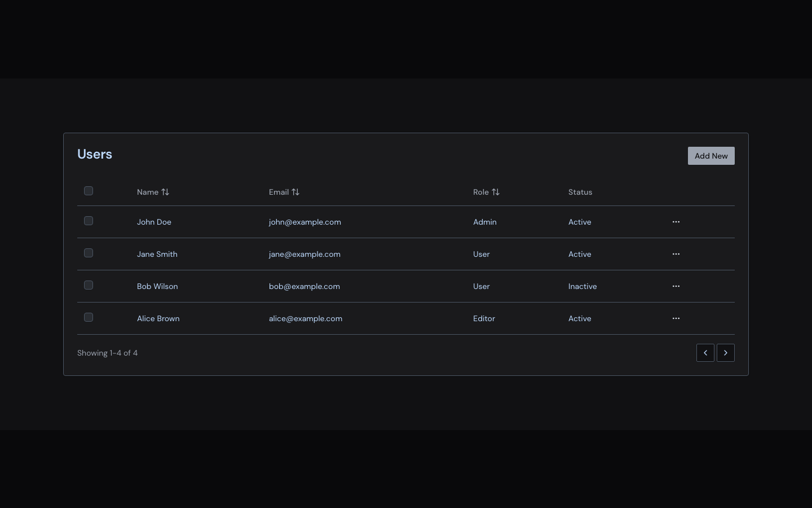
Task: Click the Add New button
Action: [711, 156]
